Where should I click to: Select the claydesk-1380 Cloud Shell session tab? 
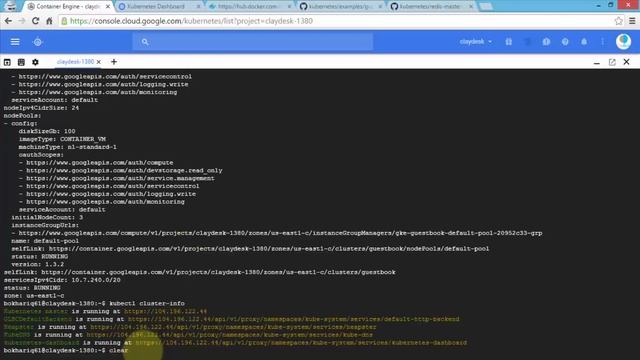(x=75, y=62)
